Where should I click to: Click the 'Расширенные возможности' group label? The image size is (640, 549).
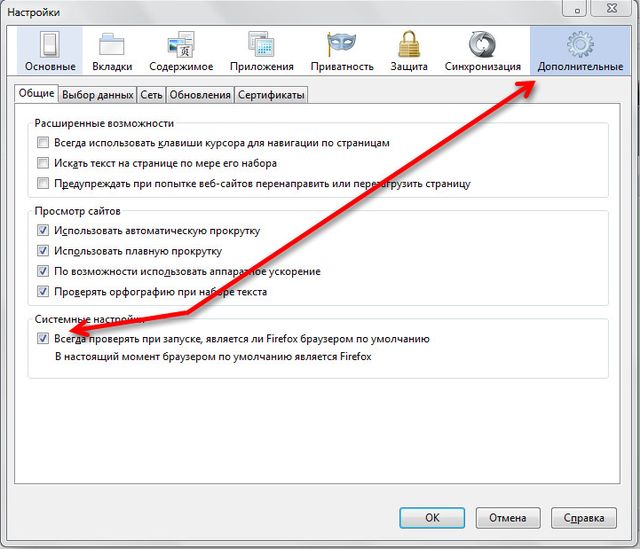104,123
